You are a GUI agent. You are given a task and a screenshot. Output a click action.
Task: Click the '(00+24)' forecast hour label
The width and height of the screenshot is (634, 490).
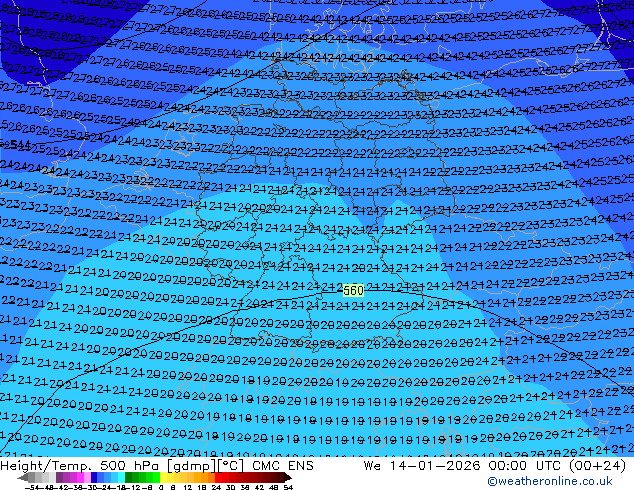598,466
